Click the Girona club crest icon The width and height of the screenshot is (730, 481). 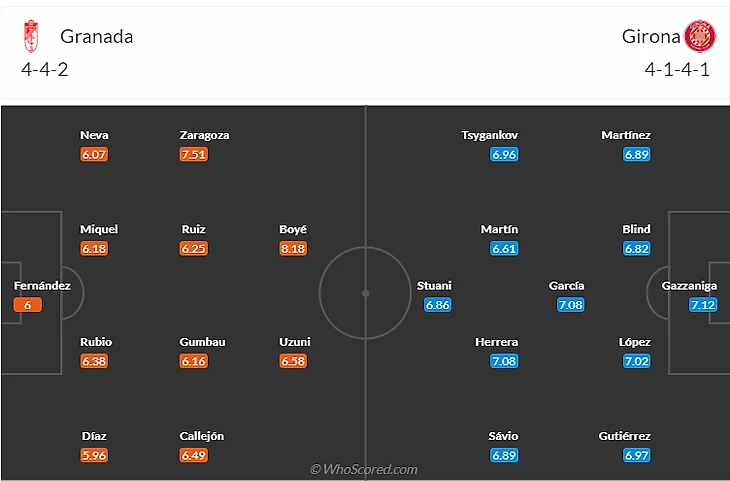click(x=699, y=36)
